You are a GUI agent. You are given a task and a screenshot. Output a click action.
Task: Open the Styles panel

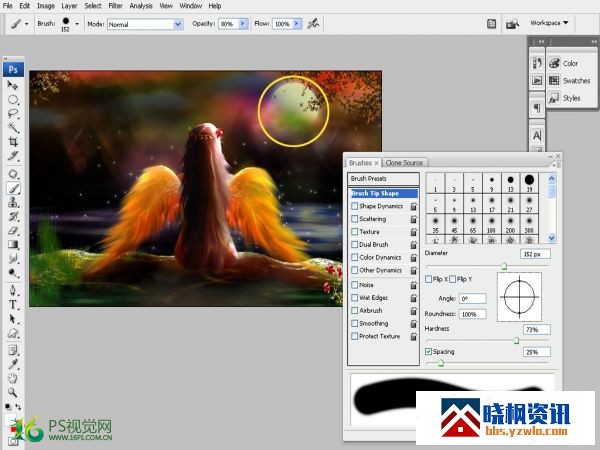[570, 98]
